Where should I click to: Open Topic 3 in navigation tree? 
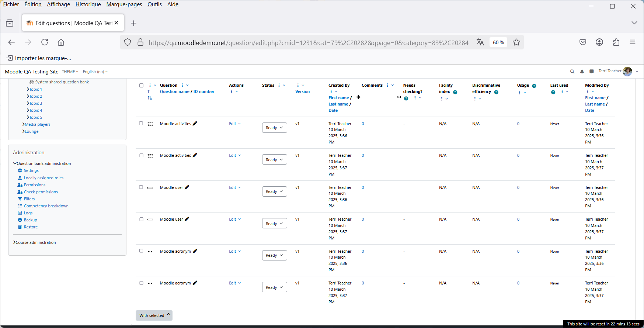[x=36, y=103]
